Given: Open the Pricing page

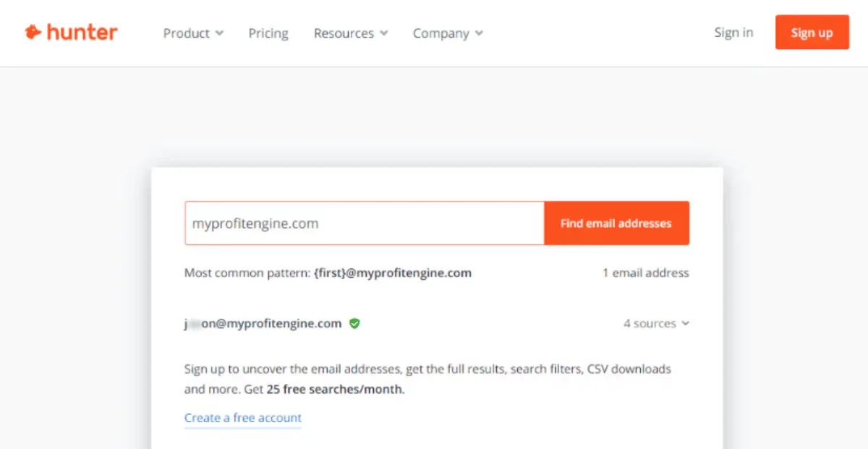Looking at the screenshot, I should tap(268, 33).
